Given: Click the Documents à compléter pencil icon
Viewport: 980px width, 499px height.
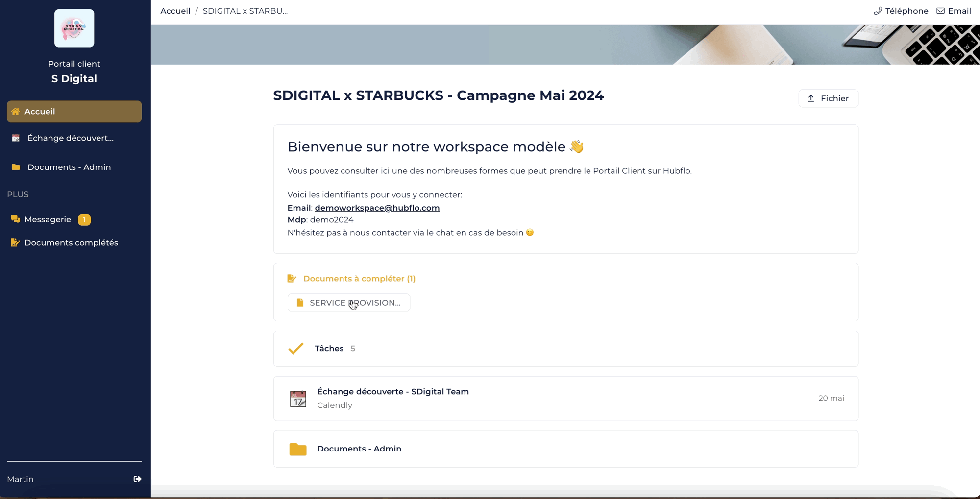Looking at the screenshot, I should click(292, 279).
